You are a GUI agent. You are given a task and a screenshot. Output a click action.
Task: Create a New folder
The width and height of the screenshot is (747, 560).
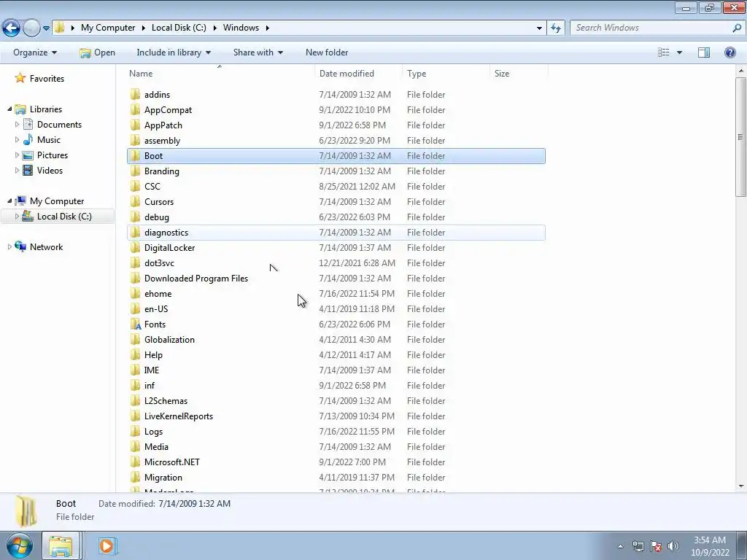coord(327,52)
